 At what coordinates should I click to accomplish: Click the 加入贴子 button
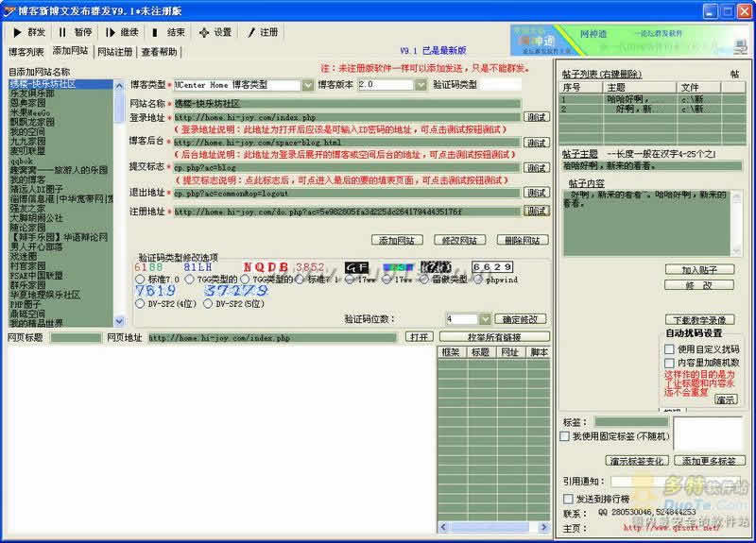click(x=699, y=270)
